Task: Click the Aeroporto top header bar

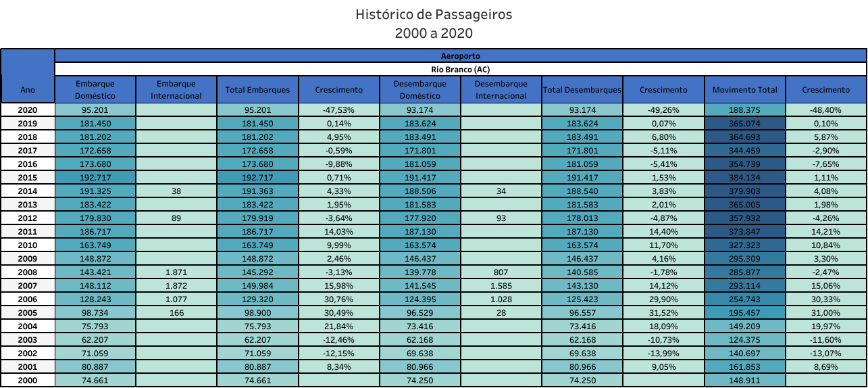Action: pyautogui.click(x=460, y=55)
